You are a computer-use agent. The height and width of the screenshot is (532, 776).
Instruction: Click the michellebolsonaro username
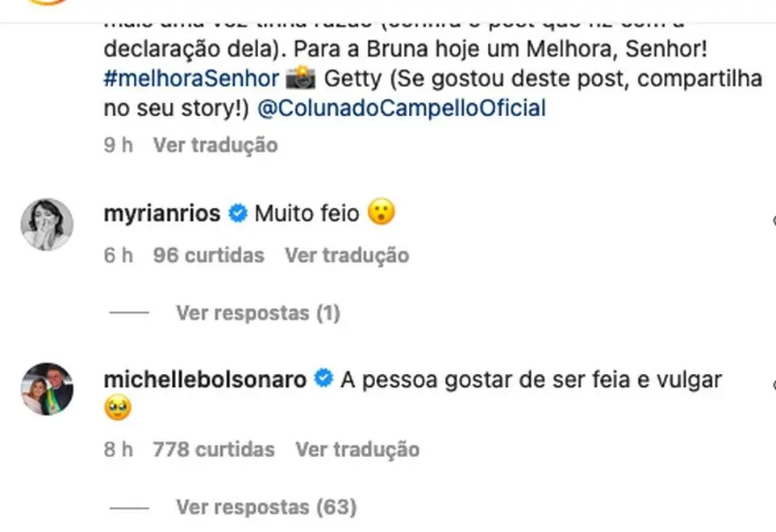[205, 379]
